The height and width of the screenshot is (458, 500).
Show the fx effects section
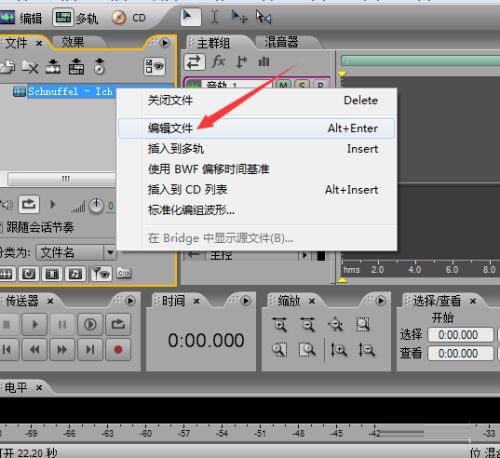[x=218, y=62]
